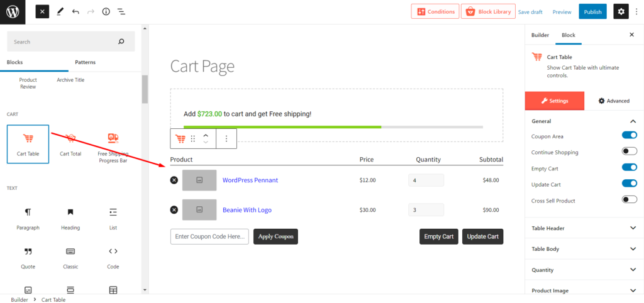The width and height of the screenshot is (644, 303).
Task: Click the coupon code input field
Action: pos(209,236)
